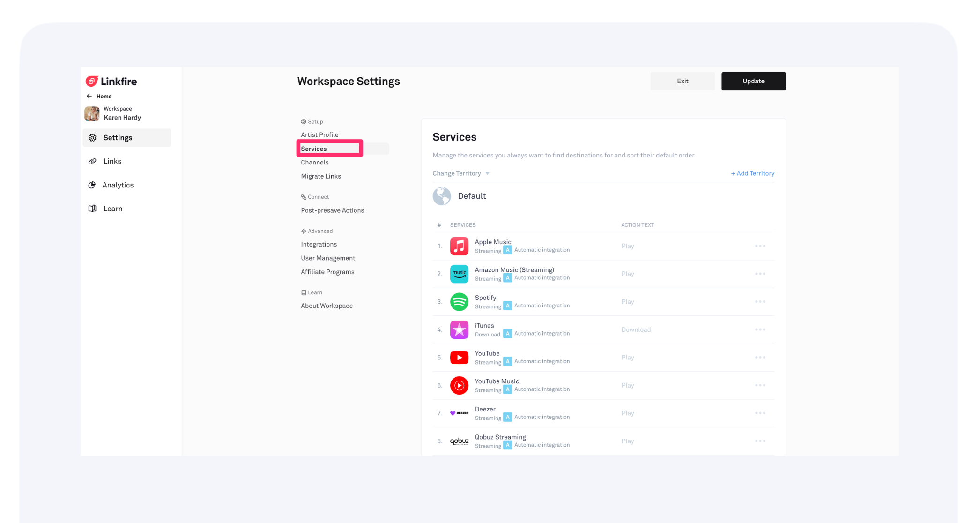Click the YouTube Music icon
This screenshot has width=980, height=523.
point(459,385)
